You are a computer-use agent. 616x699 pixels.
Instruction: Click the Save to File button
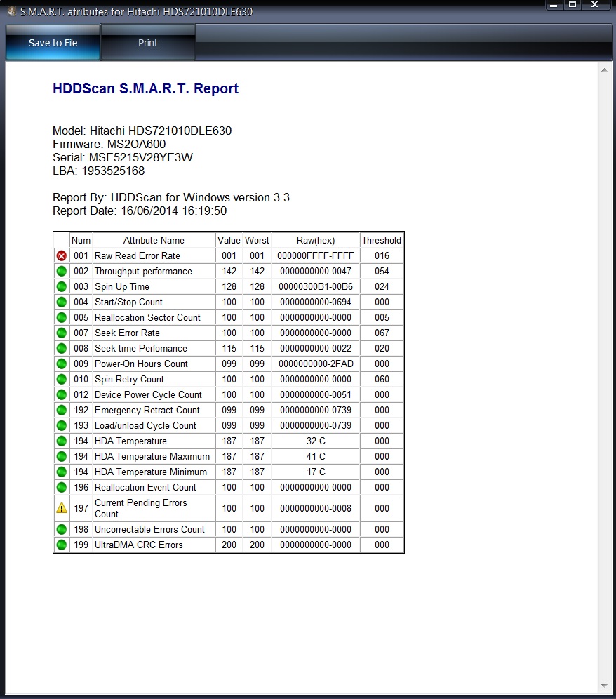pos(53,43)
